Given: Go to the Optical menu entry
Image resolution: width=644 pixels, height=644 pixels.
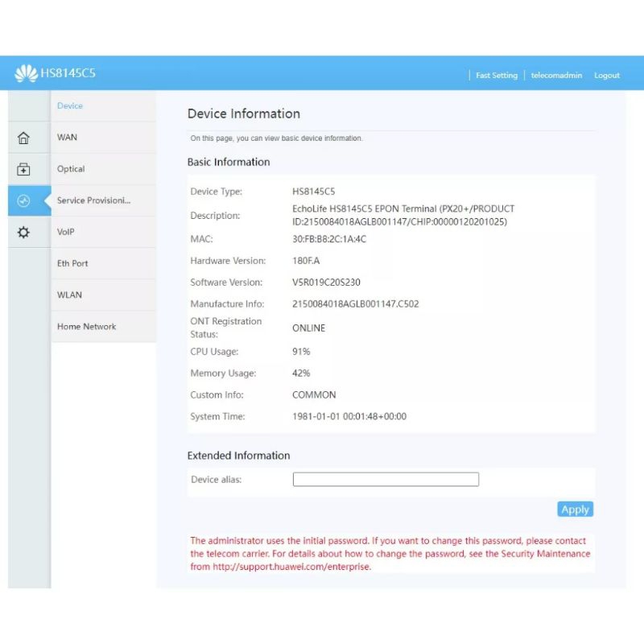Looking at the screenshot, I should click(71, 169).
